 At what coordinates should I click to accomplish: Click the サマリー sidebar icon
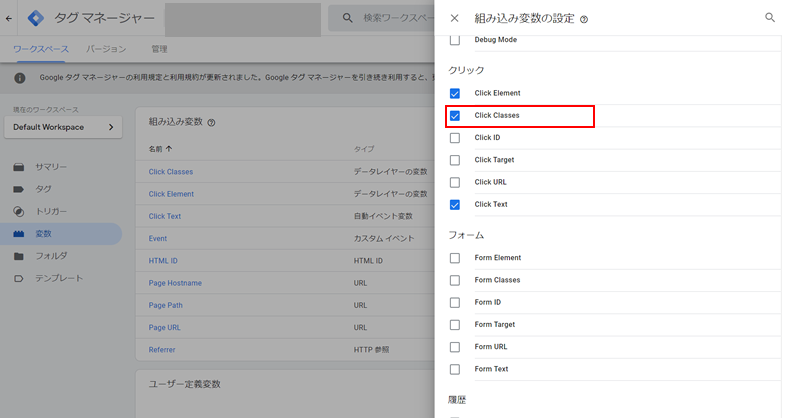coord(19,167)
